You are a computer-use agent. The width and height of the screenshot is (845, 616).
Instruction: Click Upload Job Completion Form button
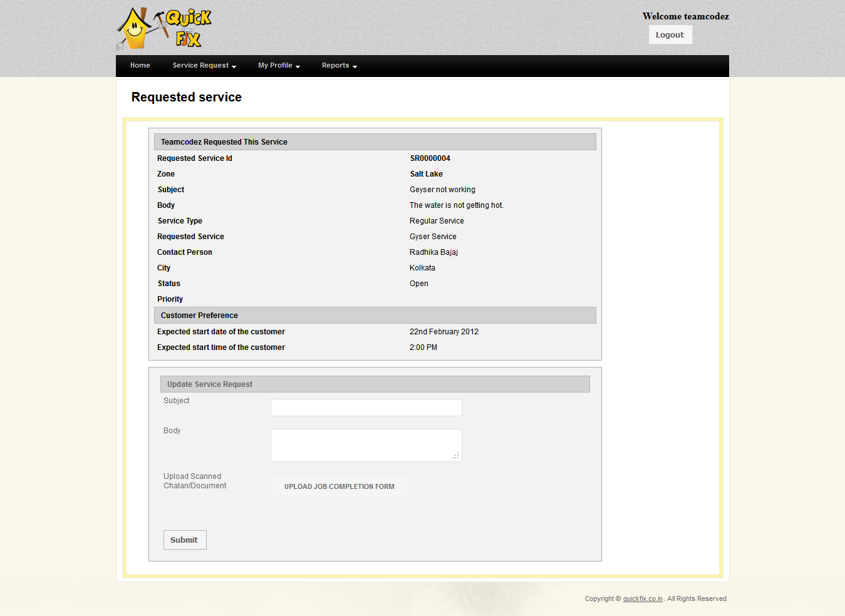click(x=340, y=487)
